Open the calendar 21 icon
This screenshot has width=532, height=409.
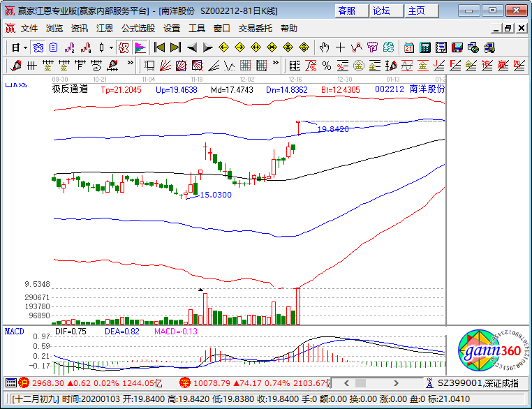pyautogui.click(x=409, y=47)
